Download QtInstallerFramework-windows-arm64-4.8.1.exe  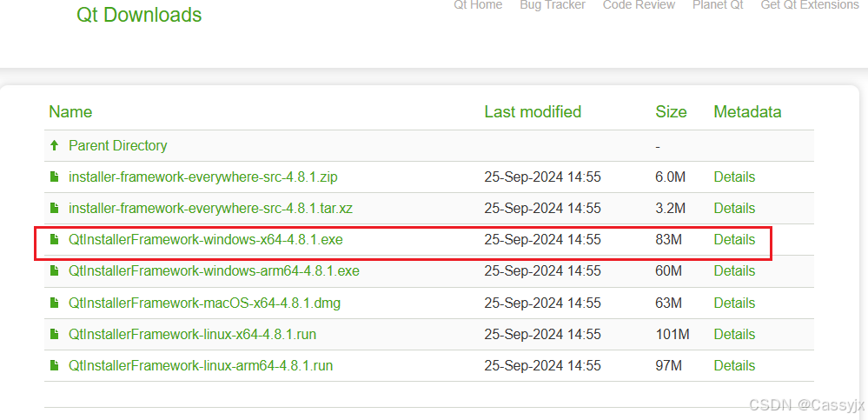click(214, 271)
